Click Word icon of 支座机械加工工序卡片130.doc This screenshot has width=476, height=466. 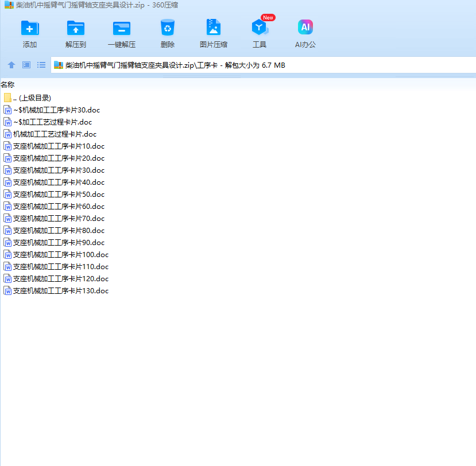tap(7, 290)
